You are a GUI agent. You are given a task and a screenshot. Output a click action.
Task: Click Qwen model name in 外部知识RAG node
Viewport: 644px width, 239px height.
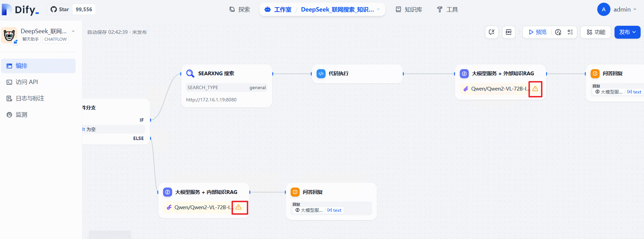coord(500,89)
